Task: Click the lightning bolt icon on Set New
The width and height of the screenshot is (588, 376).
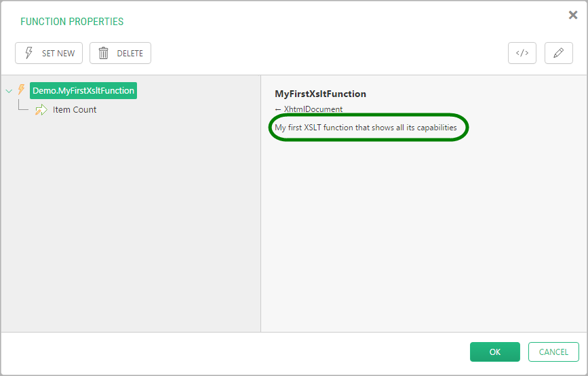Action: (x=29, y=53)
